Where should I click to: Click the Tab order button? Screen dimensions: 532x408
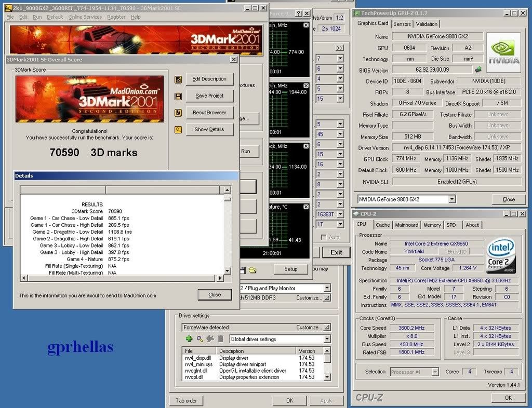click(x=187, y=401)
